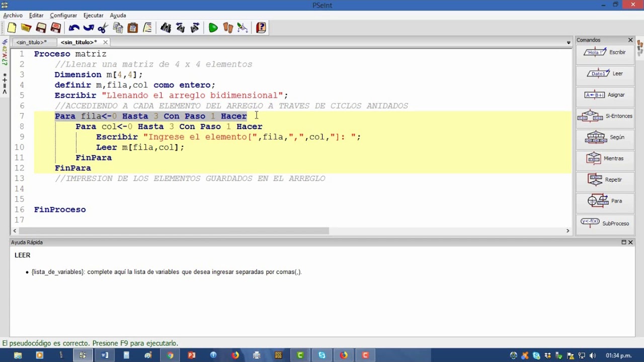Open Find with binoculars icon
This screenshot has width=644, height=362.
tap(166, 28)
